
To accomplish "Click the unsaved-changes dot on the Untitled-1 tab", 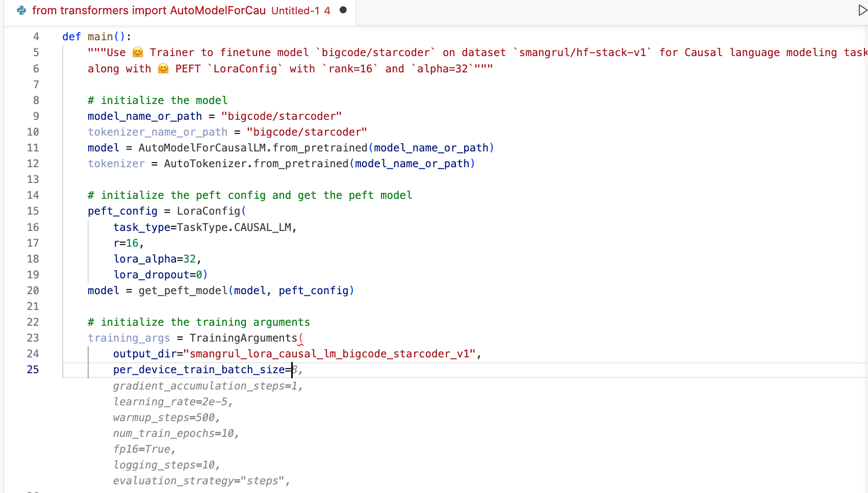I will point(343,10).
